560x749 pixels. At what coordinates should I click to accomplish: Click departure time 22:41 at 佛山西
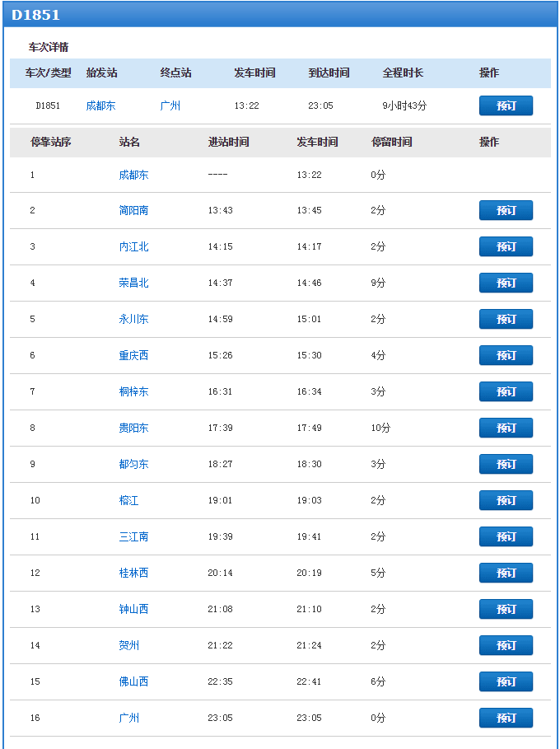pos(309,681)
